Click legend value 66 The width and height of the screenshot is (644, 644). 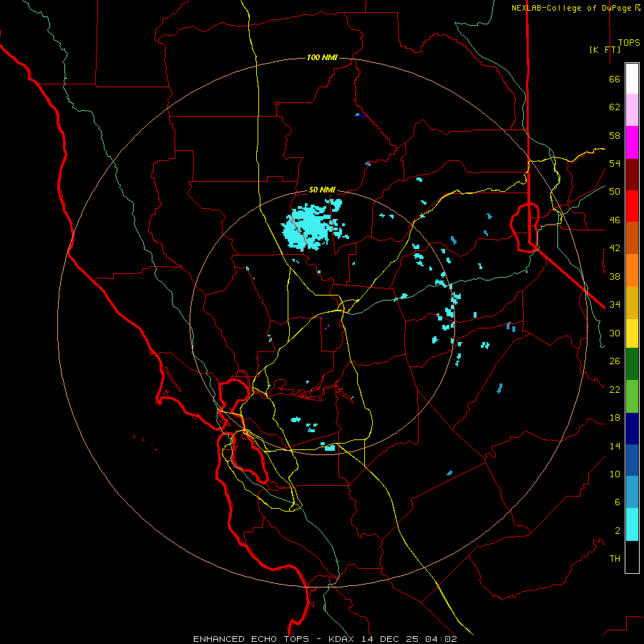coord(615,79)
